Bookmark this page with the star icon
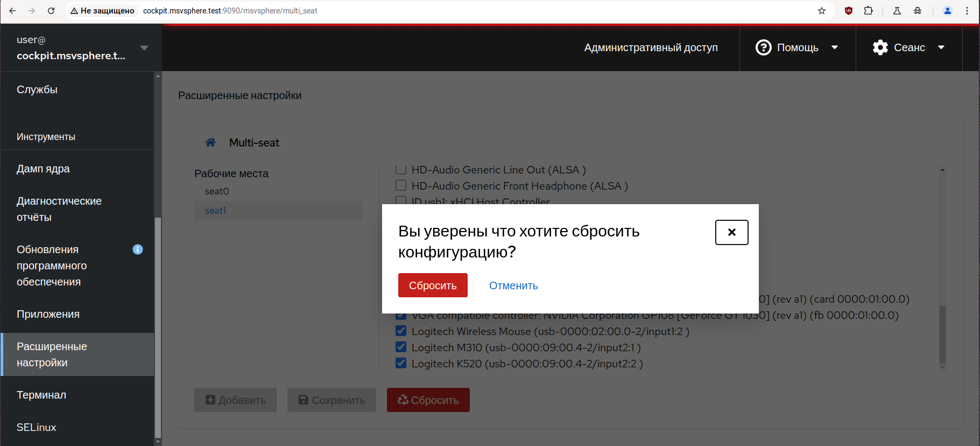The image size is (980, 446). click(x=821, y=11)
